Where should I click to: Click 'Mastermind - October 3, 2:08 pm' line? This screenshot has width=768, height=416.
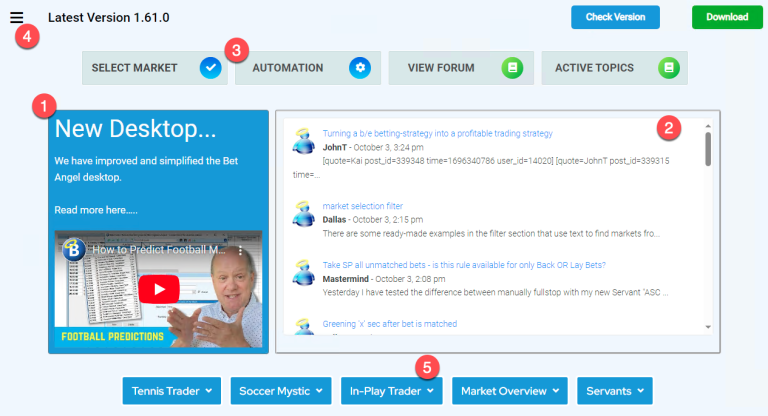point(384,278)
